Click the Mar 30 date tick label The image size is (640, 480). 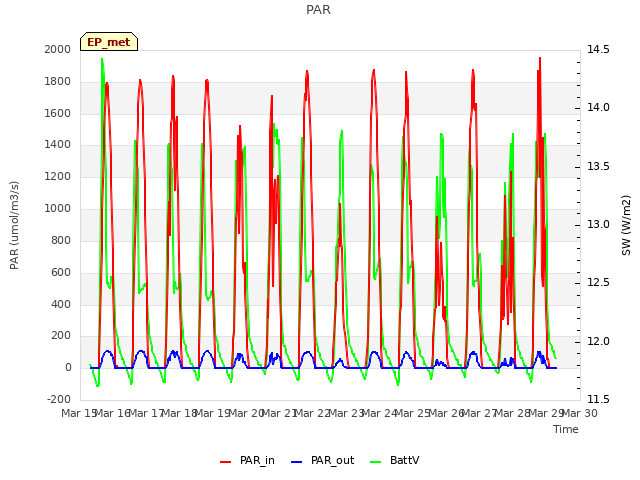point(580,413)
